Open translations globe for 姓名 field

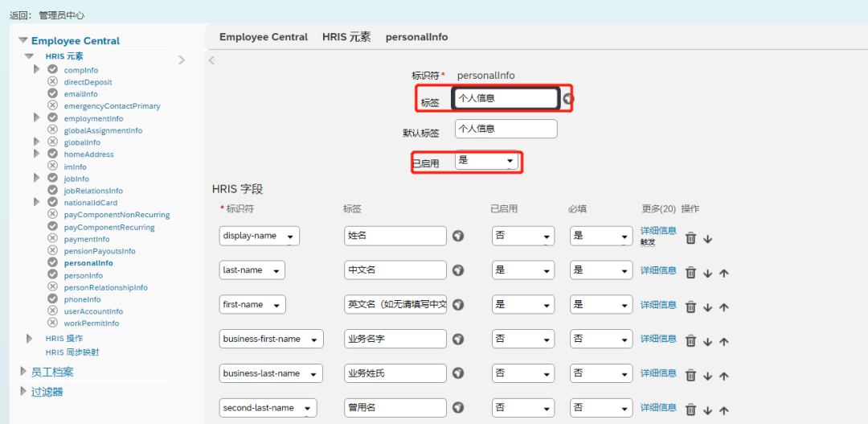click(458, 236)
